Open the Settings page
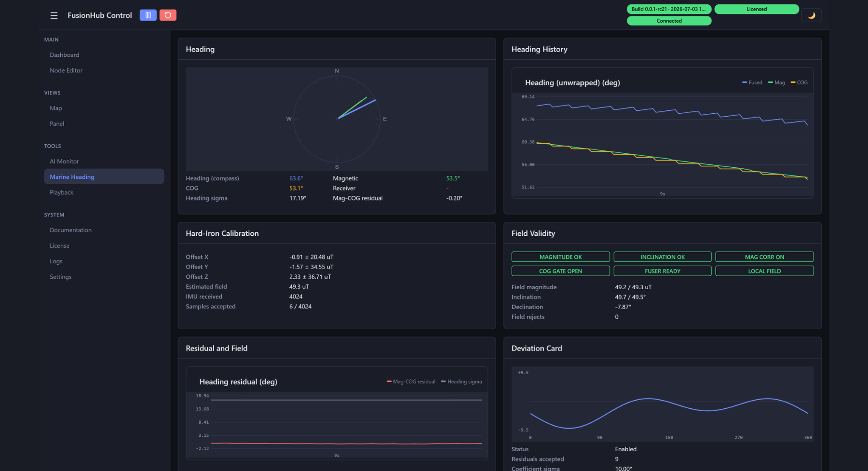The height and width of the screenshot is (471, 868). [x=61, y=277]
